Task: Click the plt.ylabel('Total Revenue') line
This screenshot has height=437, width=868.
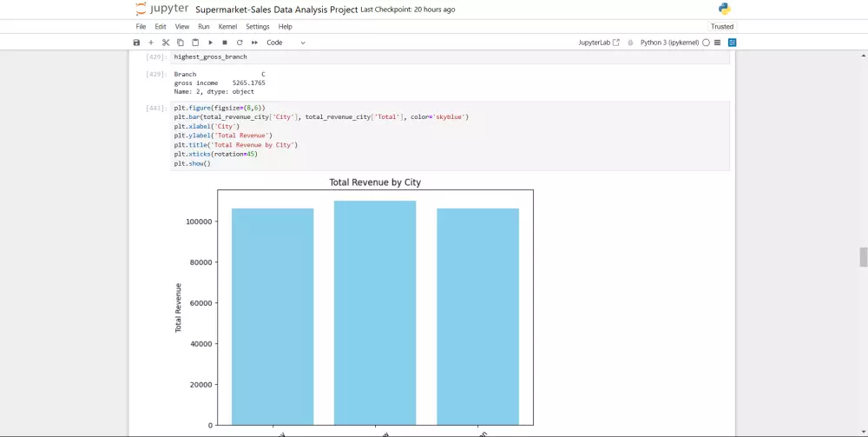Action: pyautogui.click(x=223, y=136)
